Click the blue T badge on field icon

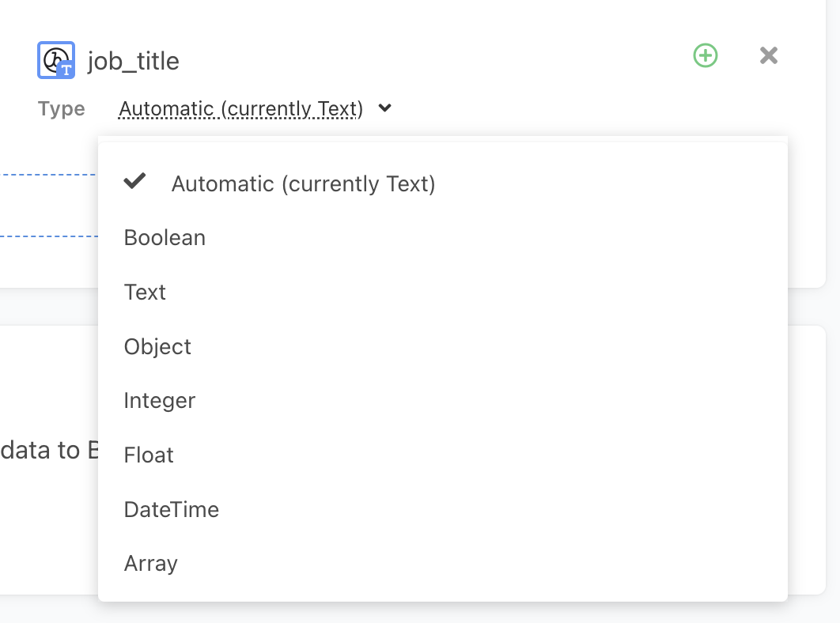66,70
